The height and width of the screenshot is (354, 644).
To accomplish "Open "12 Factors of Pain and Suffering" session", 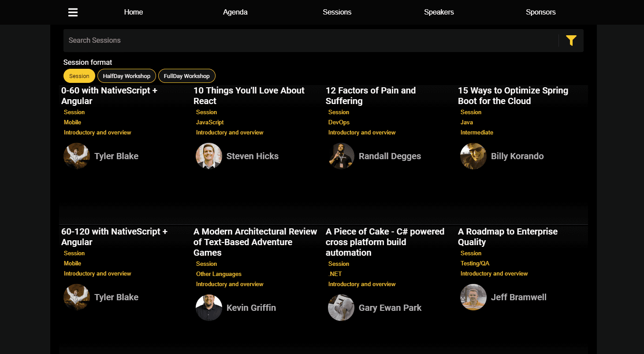I will [370, 96].
